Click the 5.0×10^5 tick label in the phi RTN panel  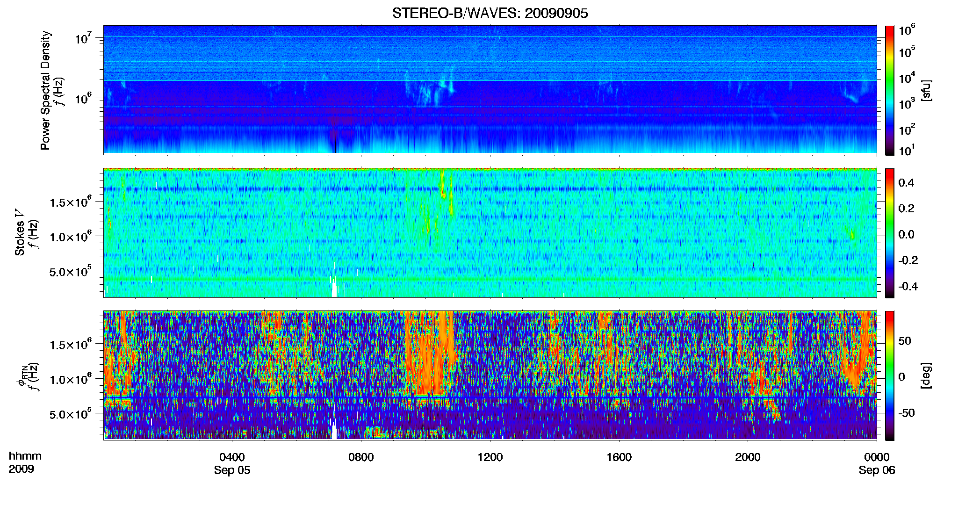(71, 414)
